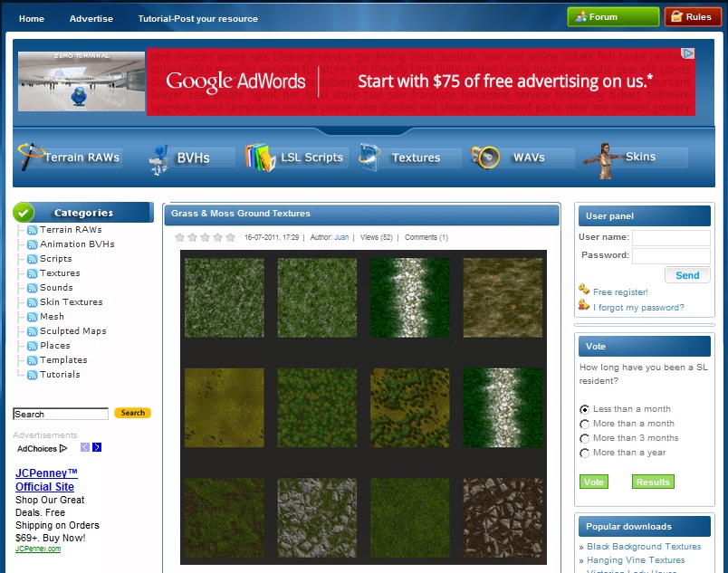
Task: Select 'More than a month' option
Action: 584,424
